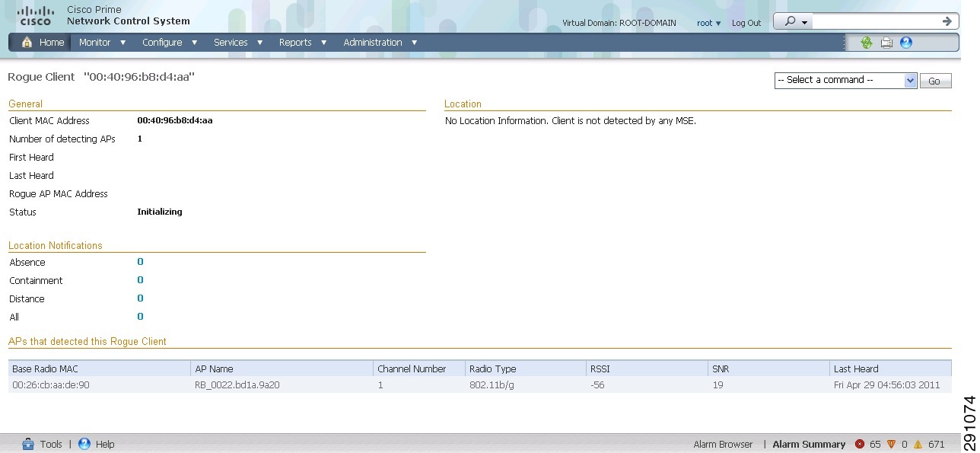The image size is (980, 453).
Task: Open the Alarm Browser link
Action: (723, 444)
